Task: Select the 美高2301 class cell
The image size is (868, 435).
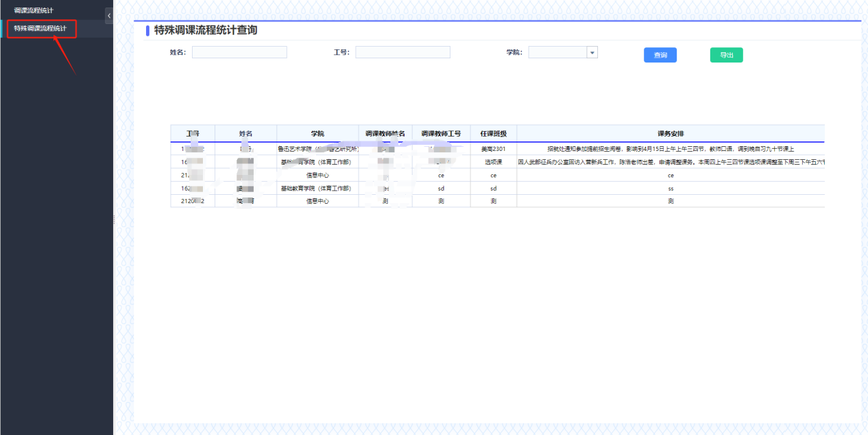Action: click(x=493, y=149)
